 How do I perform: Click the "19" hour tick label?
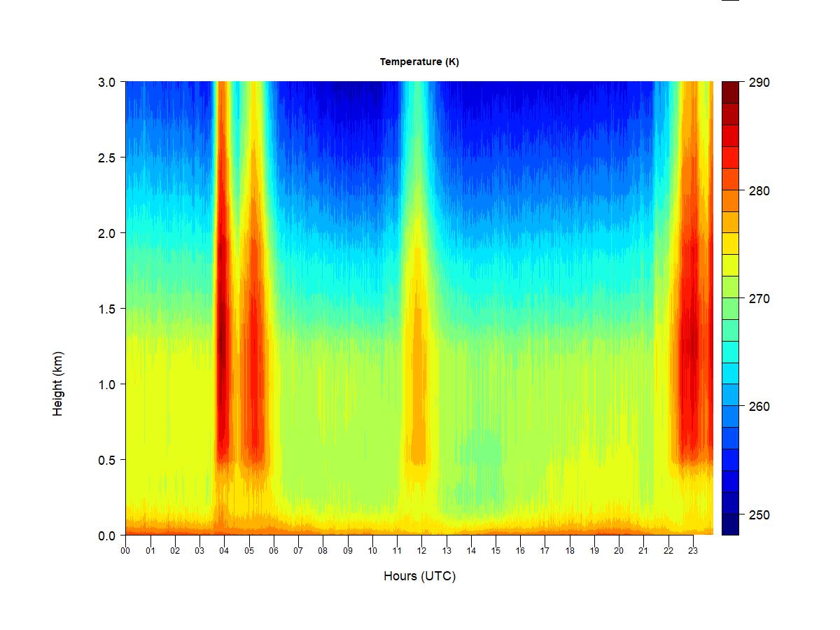pyautogui.click(x=594, y=551)
